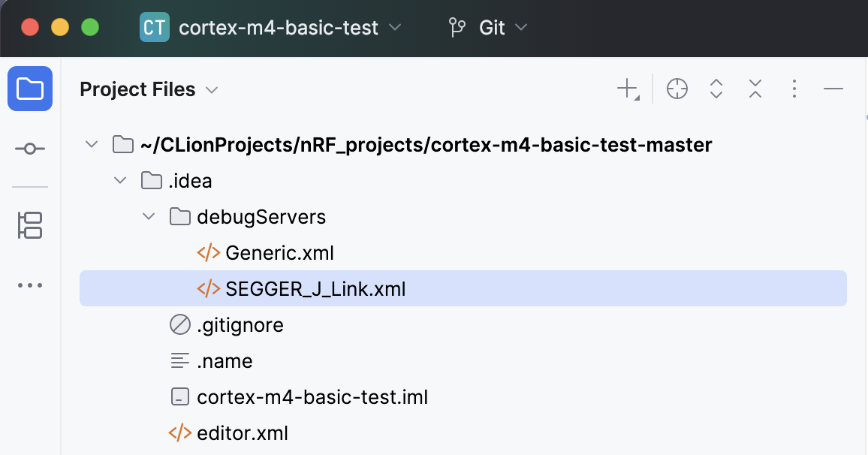The width and height of the screenshot is (868, 455).
Task: Show more tool windows via ellipsis icon
Action: tap(30, 285)
